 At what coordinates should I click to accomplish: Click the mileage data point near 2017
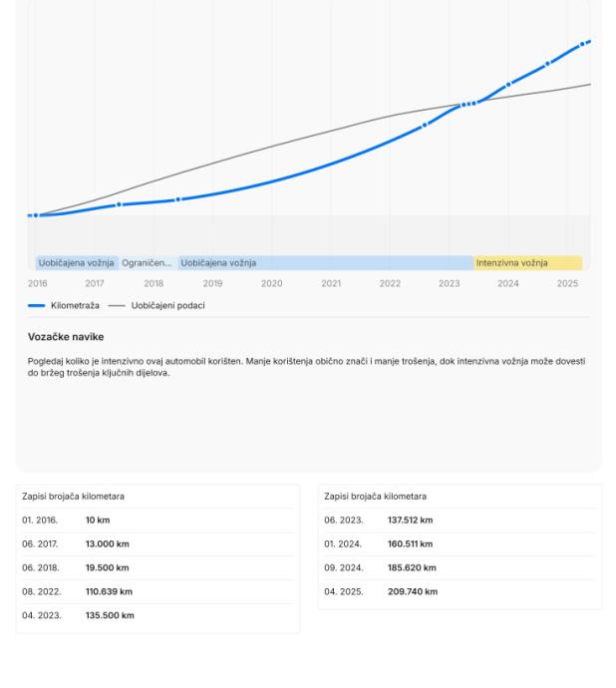pos(119,204)
